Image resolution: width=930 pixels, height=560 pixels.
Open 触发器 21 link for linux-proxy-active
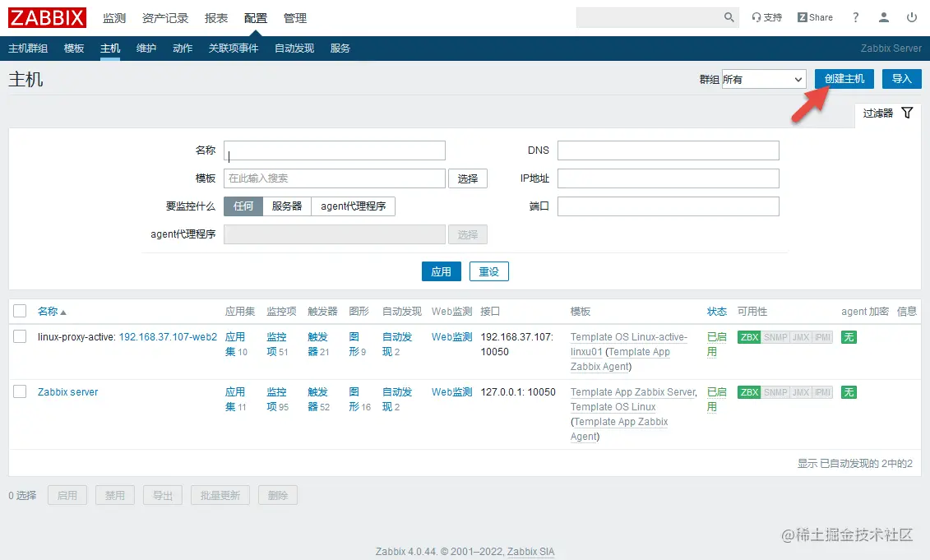pyautogui.click(x=318, y=344)
